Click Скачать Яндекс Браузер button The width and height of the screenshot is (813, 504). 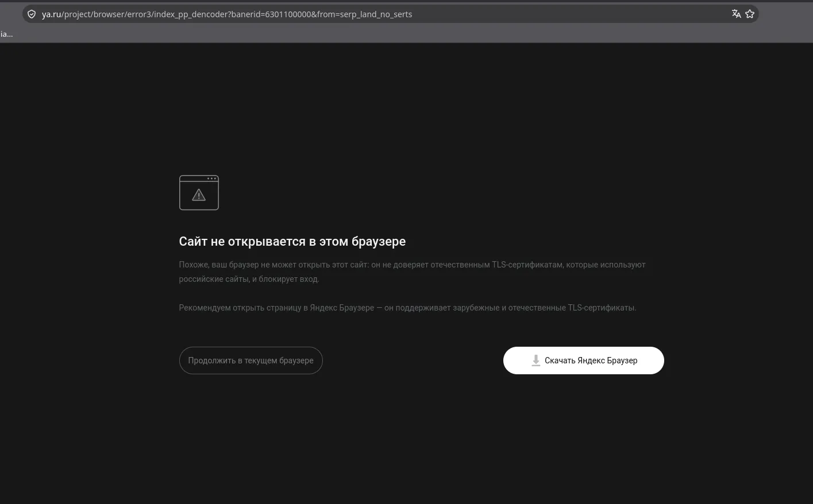pyautogui.click(x=584, y=360)
